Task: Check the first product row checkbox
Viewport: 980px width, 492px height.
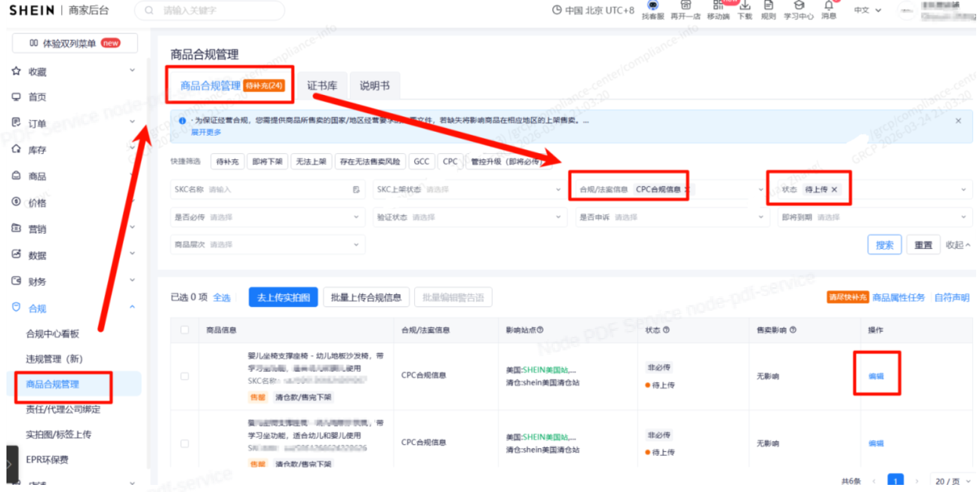Action: (x=185, y=376)
